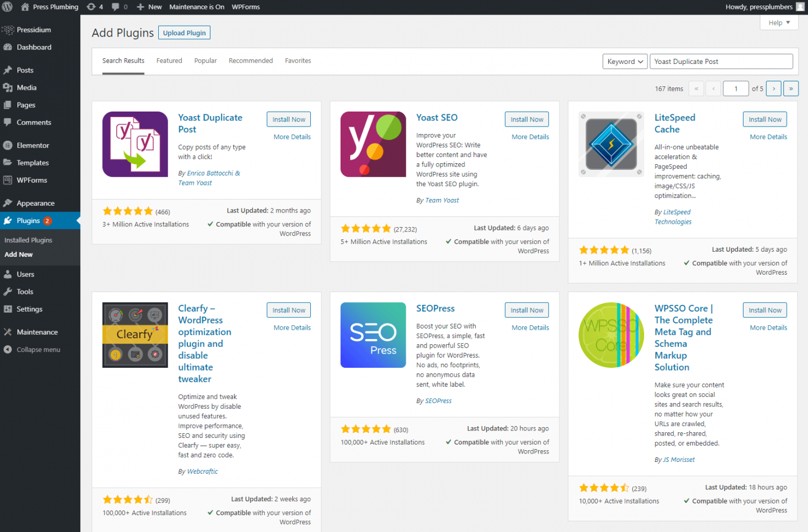Click the user avatar next to Howdy

[800, 7]
